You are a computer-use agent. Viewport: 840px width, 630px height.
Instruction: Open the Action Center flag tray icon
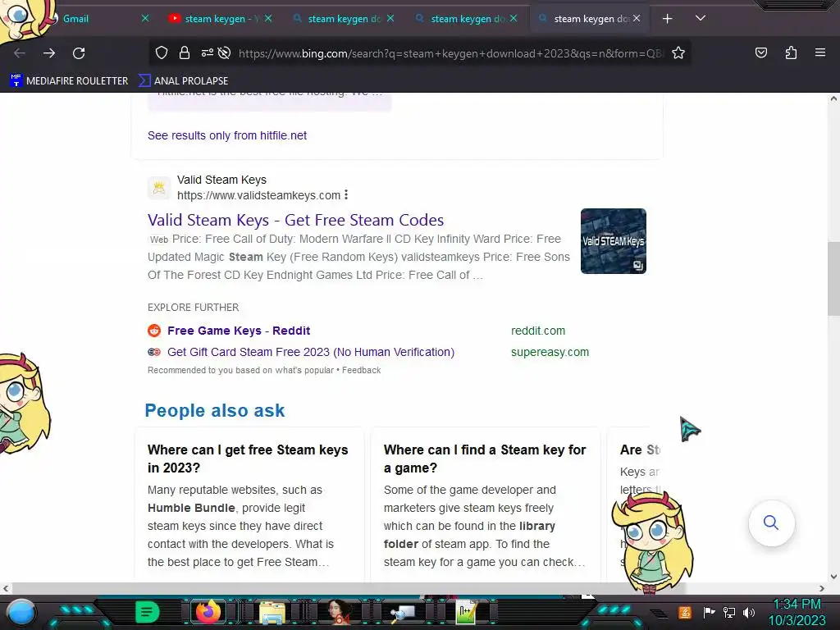[x=709, y=612]
